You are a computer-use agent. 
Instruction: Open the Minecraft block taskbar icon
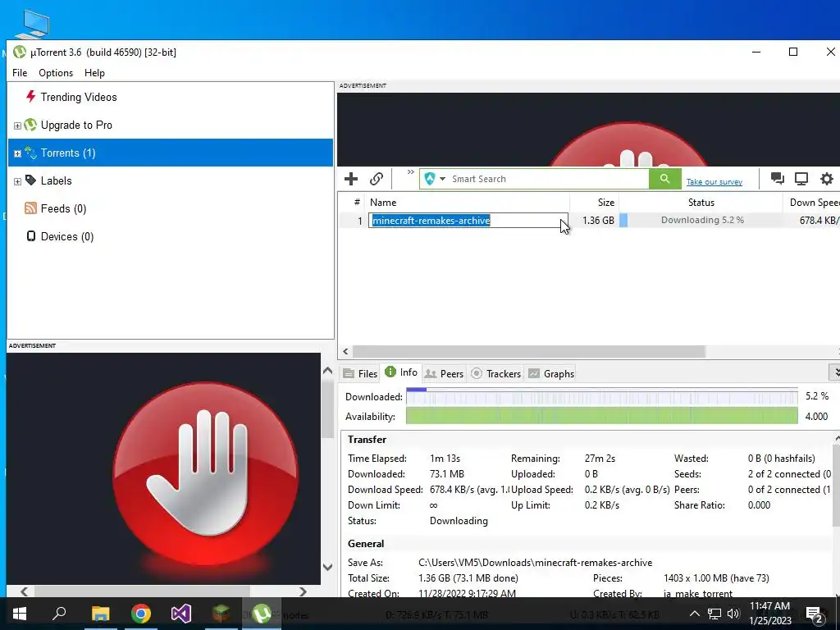pyautogui.click(x=221, y=614)
